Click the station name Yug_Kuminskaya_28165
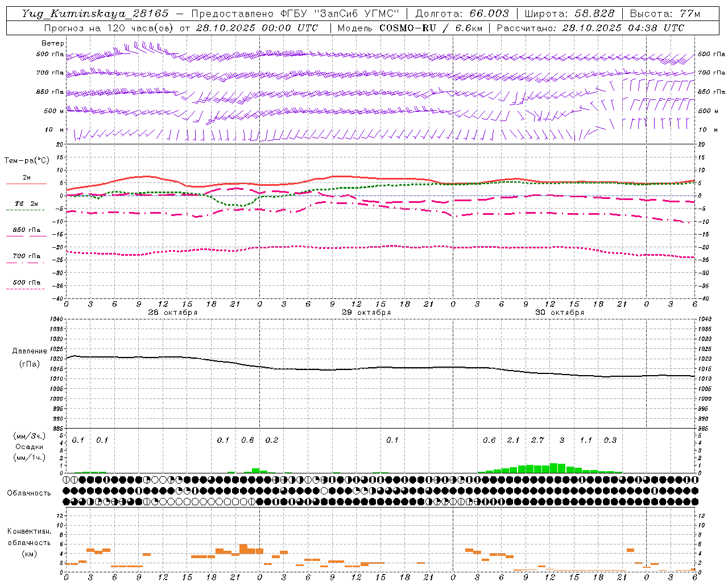This screenshot has width=728, height=582. (96, 14)
